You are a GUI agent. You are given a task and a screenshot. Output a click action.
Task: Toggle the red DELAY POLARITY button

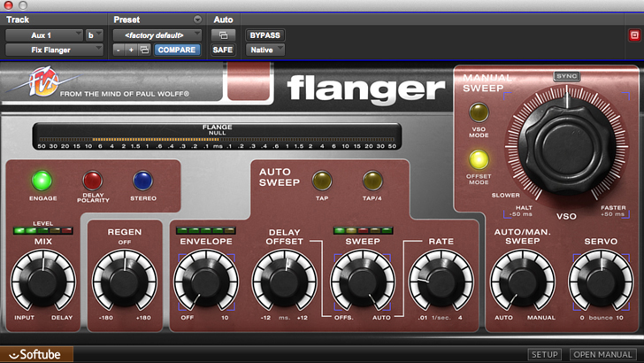coord(92,181)
